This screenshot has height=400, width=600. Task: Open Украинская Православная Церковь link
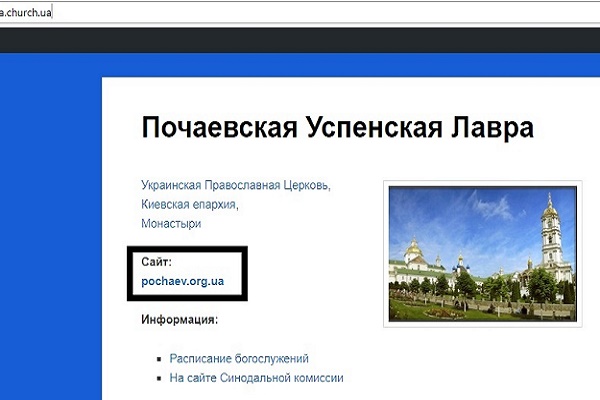(236, 185)
